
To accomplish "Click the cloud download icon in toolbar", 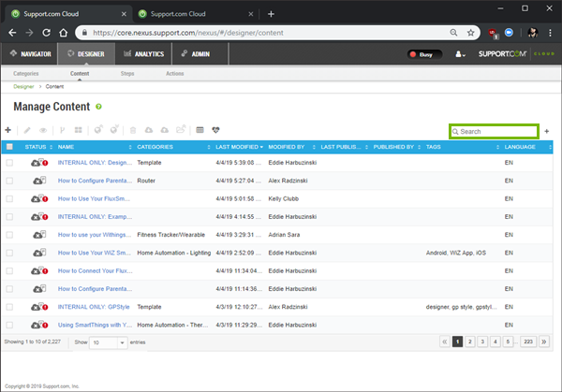I will click(x=149, y=130).
